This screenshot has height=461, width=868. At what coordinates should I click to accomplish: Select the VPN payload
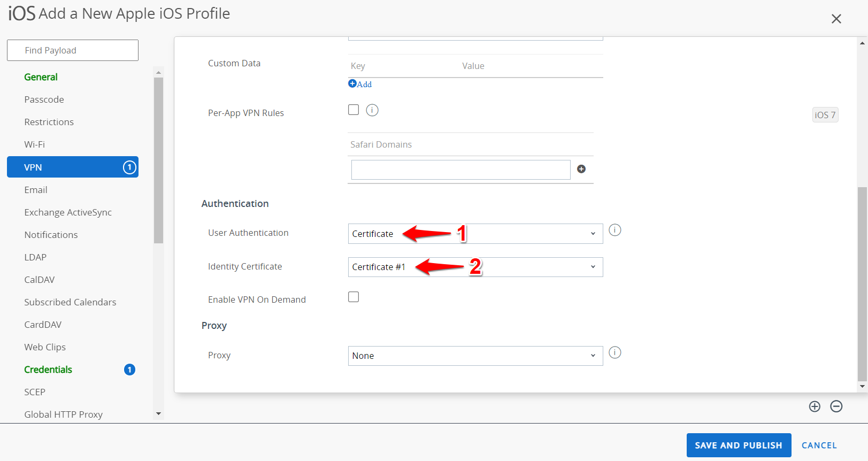73,167
